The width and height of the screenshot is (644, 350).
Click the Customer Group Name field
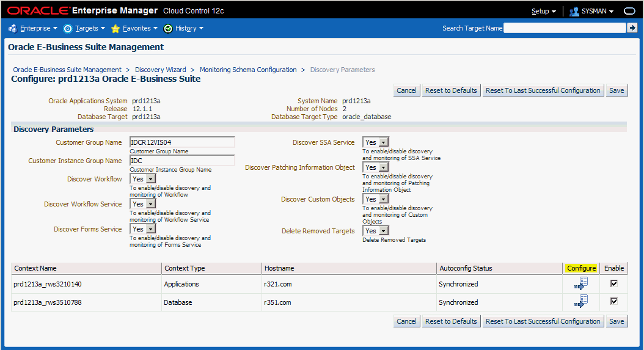[x=182, y=142]
